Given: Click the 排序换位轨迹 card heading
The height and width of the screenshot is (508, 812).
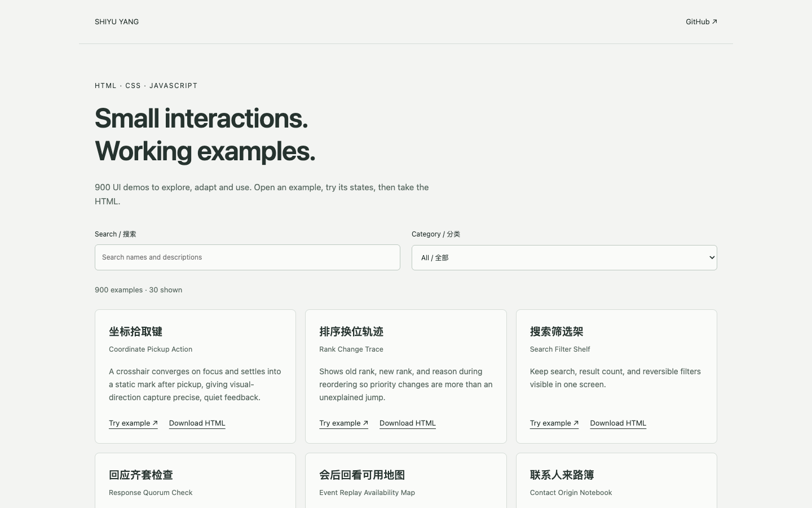Looking at the screenshot, I should (351, 332).
